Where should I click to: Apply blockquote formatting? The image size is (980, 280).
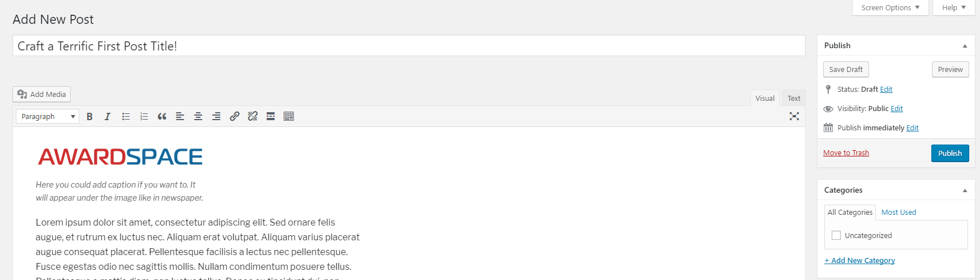coord(162,116)
